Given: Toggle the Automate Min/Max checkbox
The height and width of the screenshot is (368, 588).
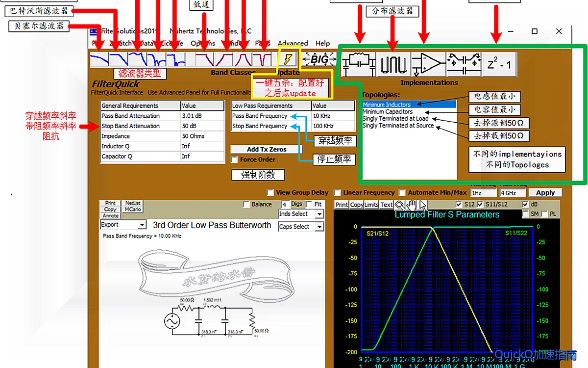Looking at the screenshot, I should point(402,193).
